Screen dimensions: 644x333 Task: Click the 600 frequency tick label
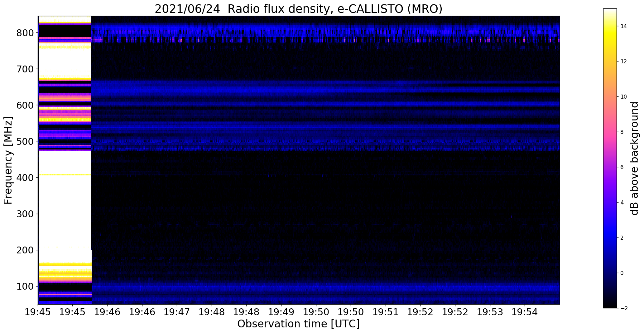(25, 105)
